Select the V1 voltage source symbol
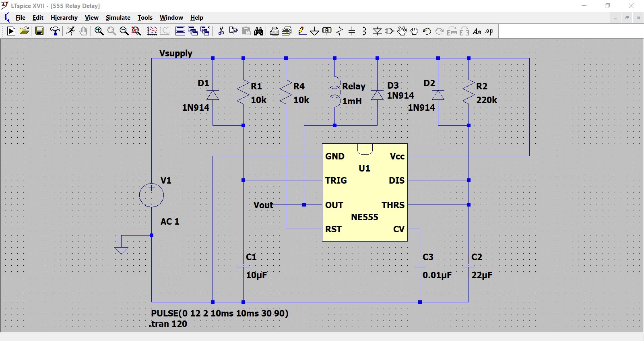This screenshot has width=644, height=341. pyautogui.click(x=151, y=195)
